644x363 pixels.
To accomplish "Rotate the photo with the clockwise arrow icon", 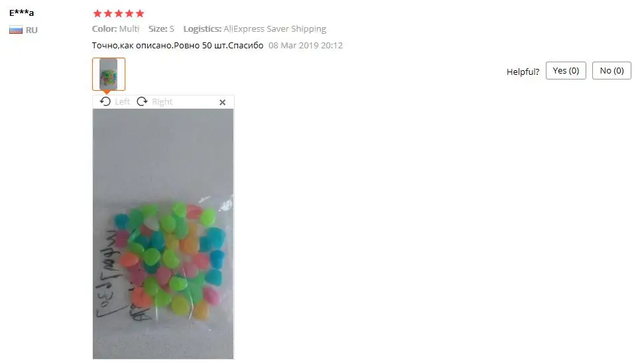I will point(142,101).
